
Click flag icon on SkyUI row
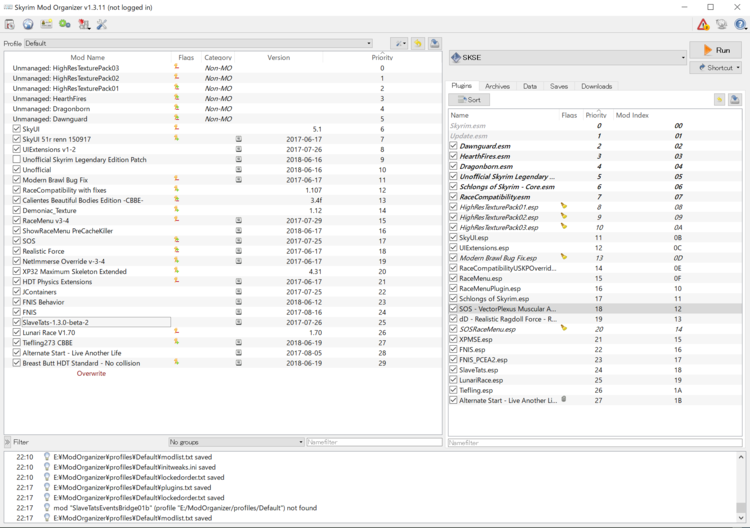click(x=176, y=128)
